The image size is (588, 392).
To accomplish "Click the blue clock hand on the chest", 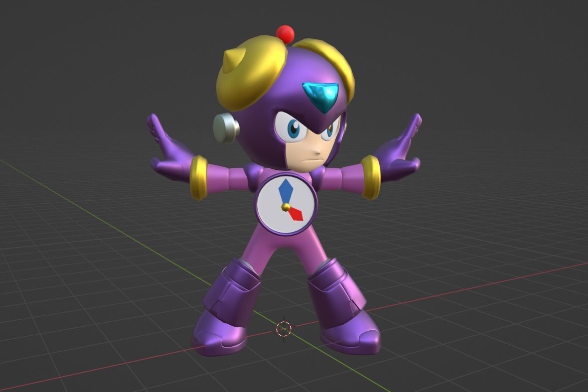I will [286, 192].
